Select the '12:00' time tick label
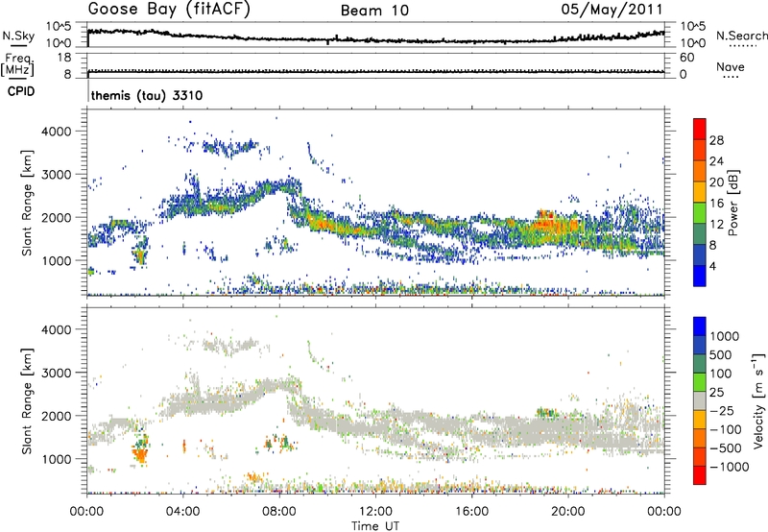 pos(375,512)
